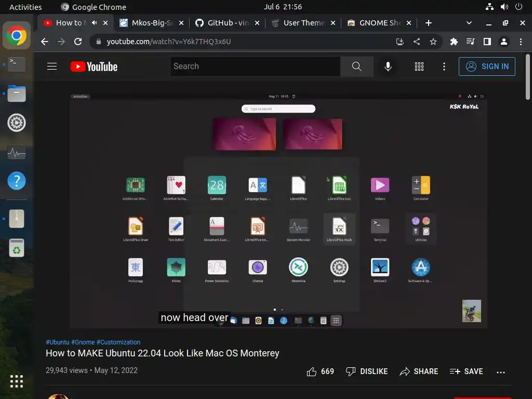This screenshot has width=532, height=399.
Task: Close the Mkos-Big-Sur tab
Action: (x=181, y=23)
